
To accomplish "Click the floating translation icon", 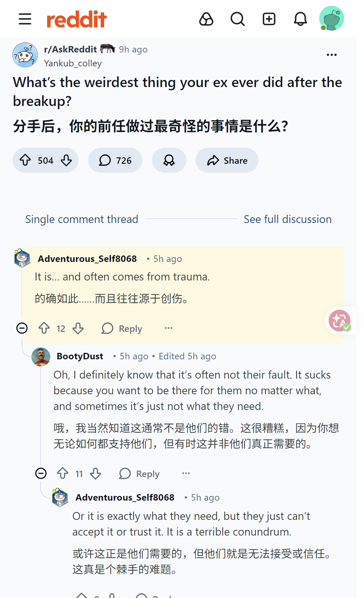I will tap(339, 321).
